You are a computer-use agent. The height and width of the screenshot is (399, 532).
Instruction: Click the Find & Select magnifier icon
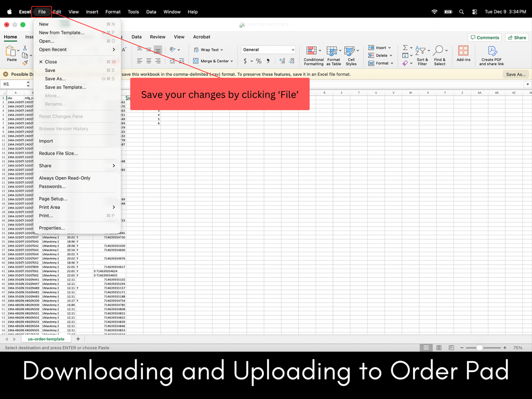click(440, 51)
